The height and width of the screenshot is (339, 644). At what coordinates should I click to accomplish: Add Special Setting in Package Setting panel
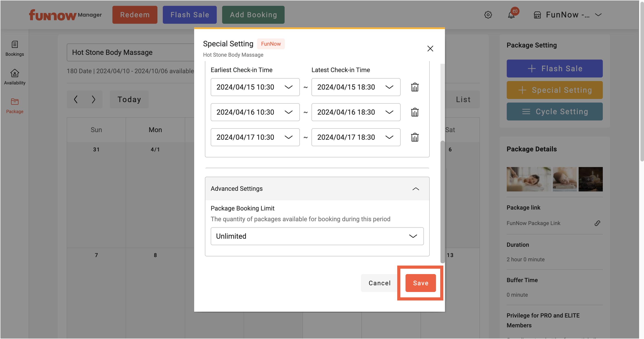tap(554, 90)
